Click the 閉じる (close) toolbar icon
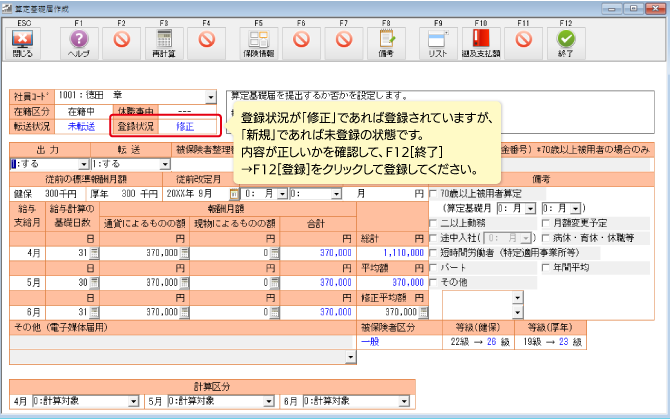This screenshot has height=420, width=670. pos(22,40)
